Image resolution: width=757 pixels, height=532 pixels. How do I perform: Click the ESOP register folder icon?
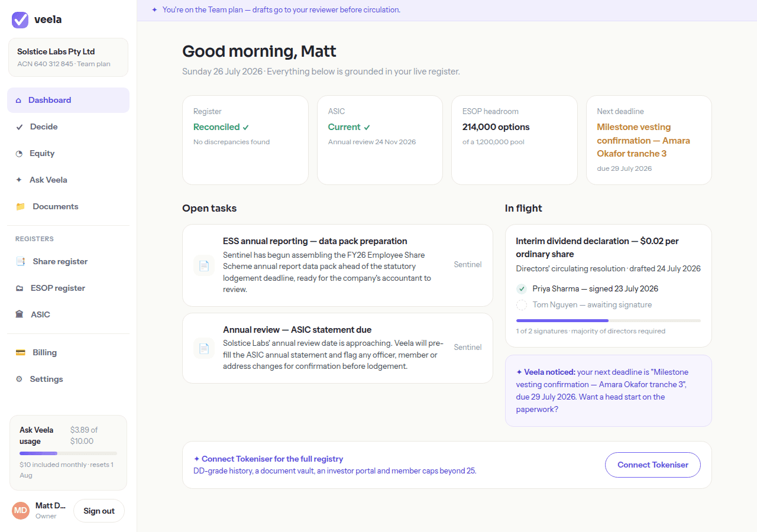click(x=19, y=288)
